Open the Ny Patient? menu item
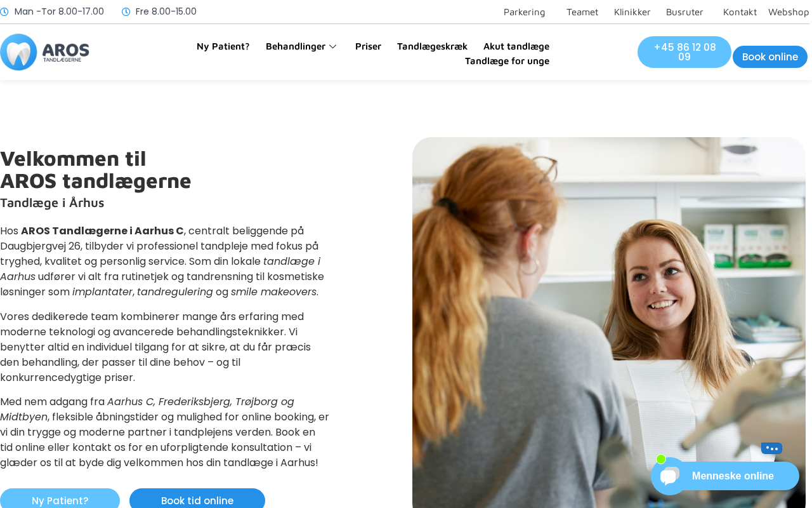Image resolution: width=812 pixels, height=508 pixels. (x=223, y=46)
